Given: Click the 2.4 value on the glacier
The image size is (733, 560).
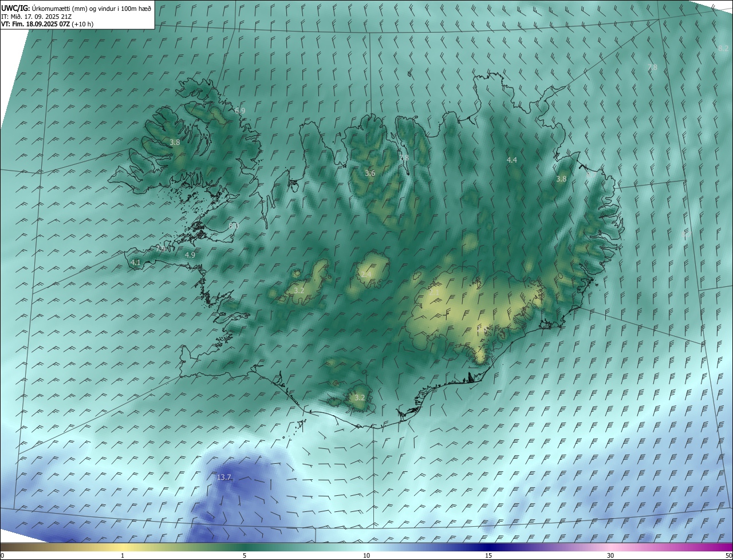Looking at the screenshot, I should 365,275.
